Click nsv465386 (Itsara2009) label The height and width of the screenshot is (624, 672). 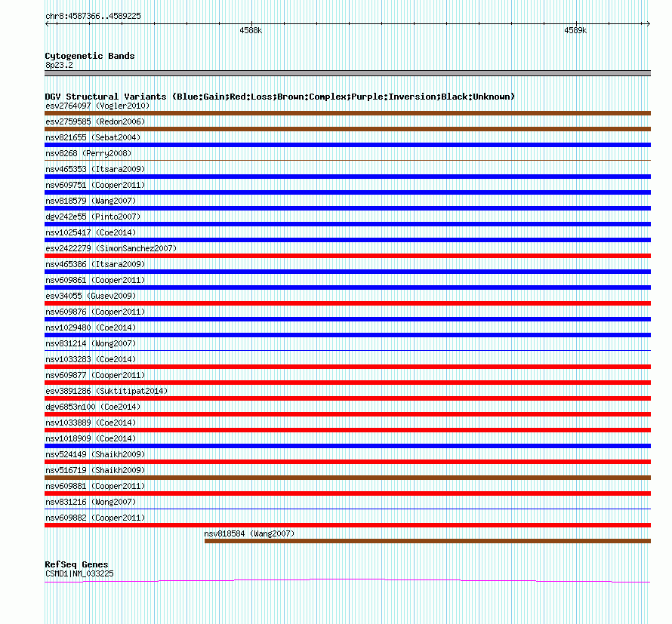[x=95, y=264]
